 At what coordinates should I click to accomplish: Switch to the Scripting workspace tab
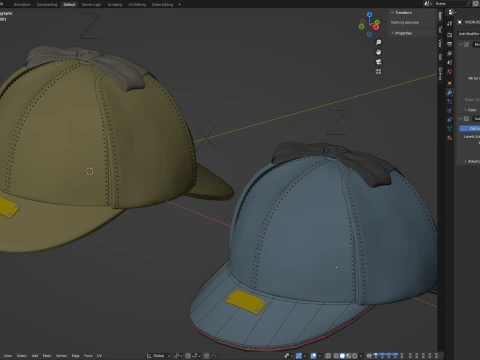(115, 4)
